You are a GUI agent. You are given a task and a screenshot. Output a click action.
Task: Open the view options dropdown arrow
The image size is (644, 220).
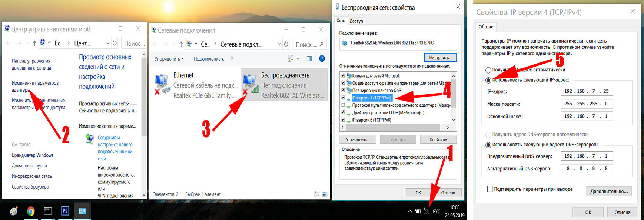pos(298,58)
